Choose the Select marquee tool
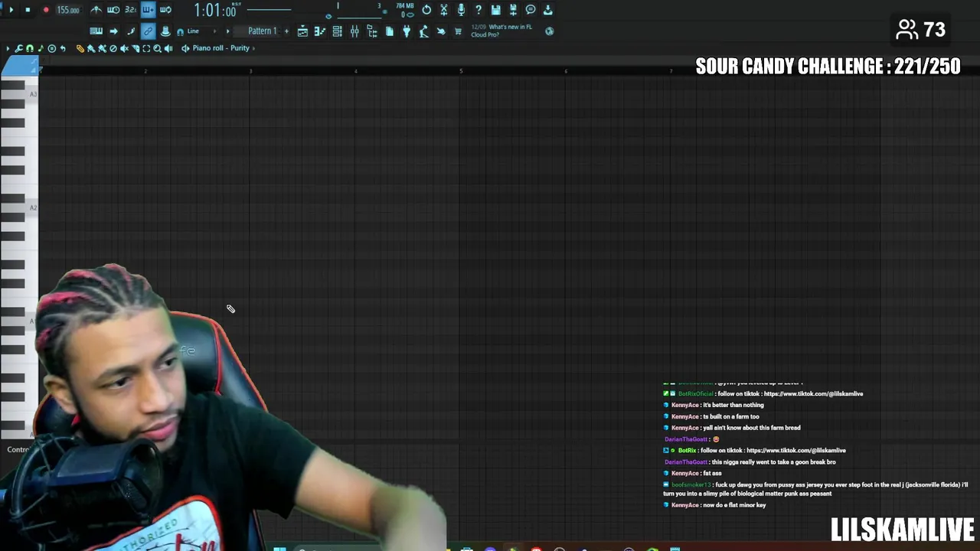Viewport: 980px width, 551px height. (146, 48)
